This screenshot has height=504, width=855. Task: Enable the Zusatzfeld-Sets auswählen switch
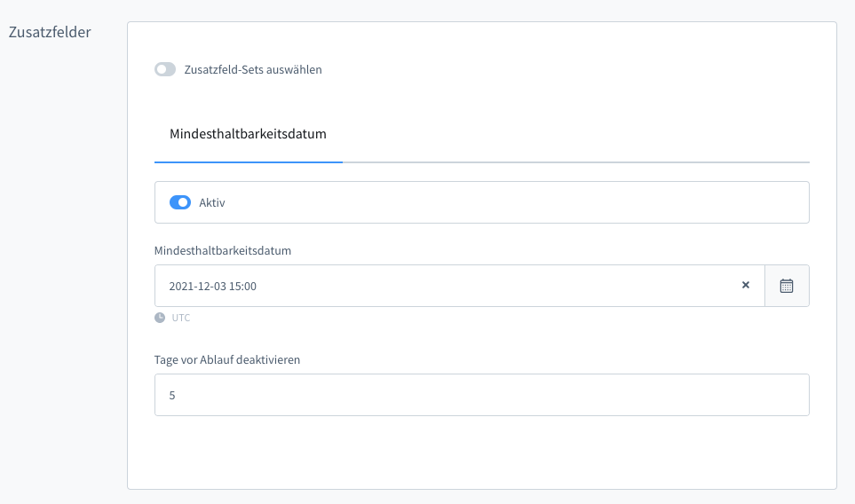[x=165, y=69]
